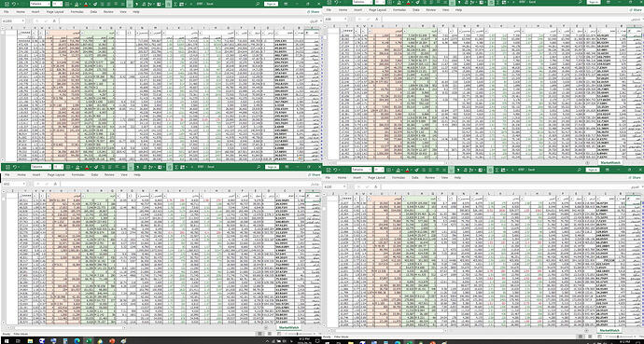Apply Format Painter in top-left Excel window
The height and width of the screenshot is (344, 644).
point(95,4)
